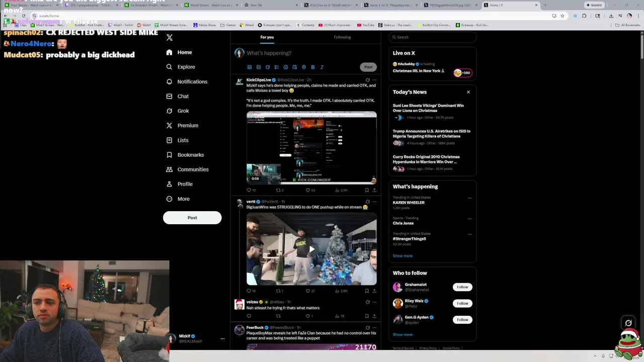Click the small Post button in composer
644x362 pixels.
[x=368, y=67]
